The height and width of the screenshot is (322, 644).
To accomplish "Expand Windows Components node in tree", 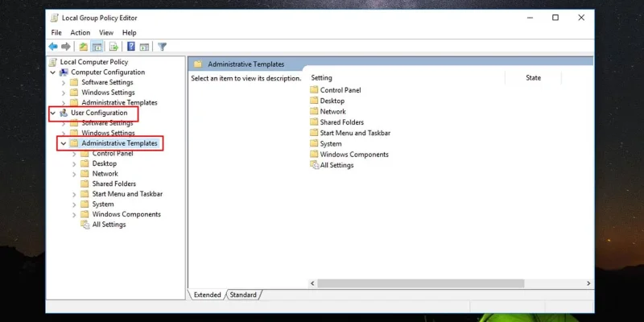I will click(74, 214).
